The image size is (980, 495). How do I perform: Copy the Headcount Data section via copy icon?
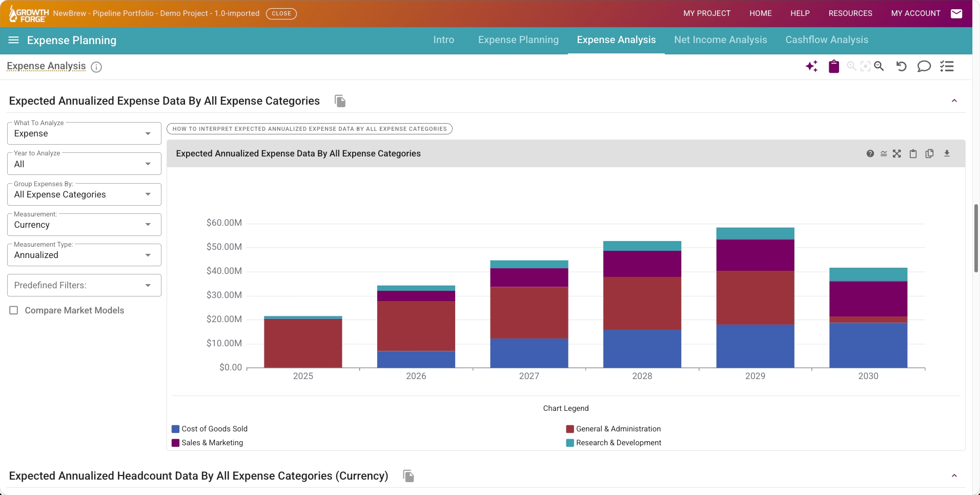[x=409, y=476]
